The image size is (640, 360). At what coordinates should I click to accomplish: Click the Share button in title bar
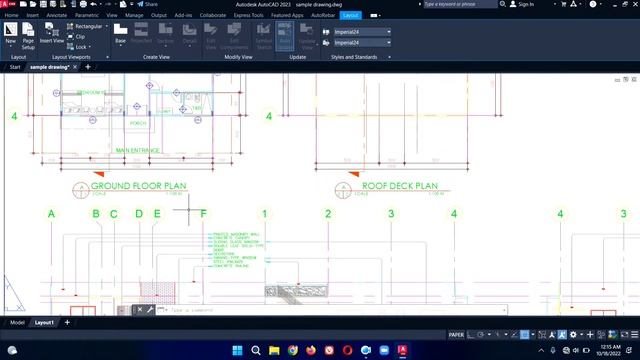point(147,4)
